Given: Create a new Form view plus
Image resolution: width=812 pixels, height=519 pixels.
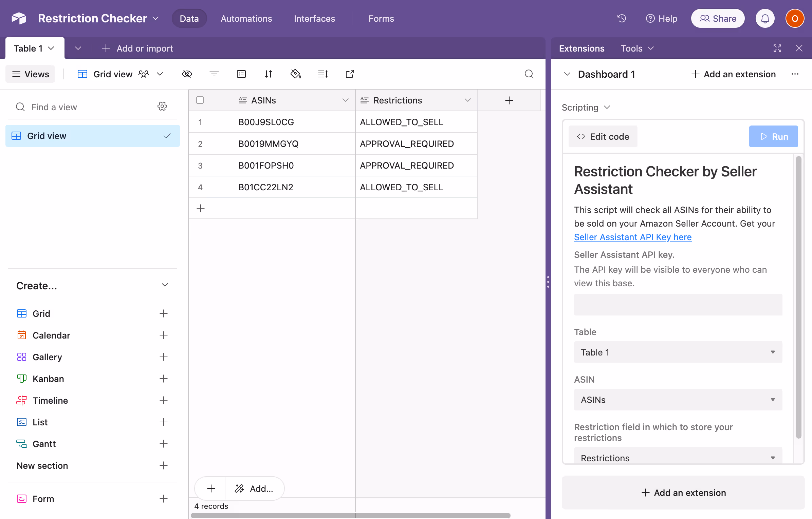Looking at the screenshot, I should coord(164,499).
